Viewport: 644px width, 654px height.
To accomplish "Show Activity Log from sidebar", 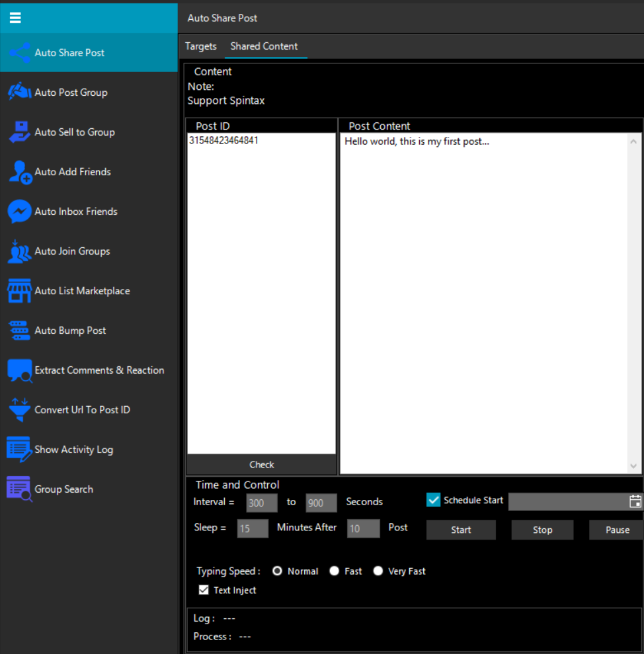I will click(89, 449).
